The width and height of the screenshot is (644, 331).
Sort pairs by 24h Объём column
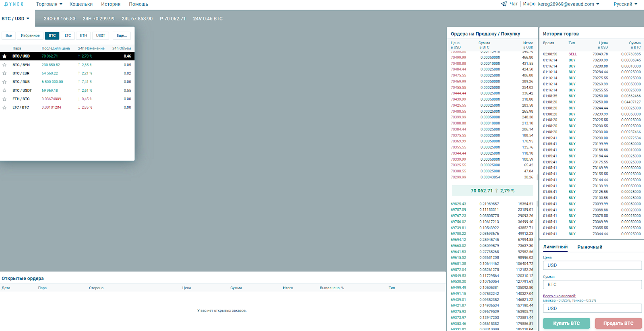pyautogui.click(x=122, y=48)
